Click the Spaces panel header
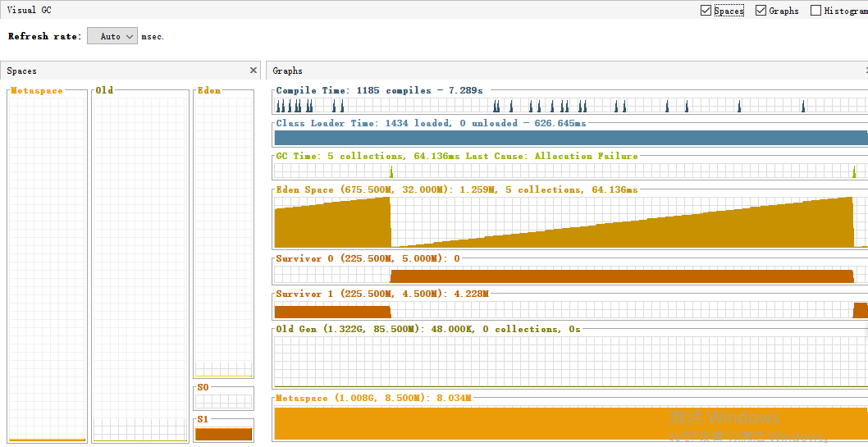 click(130, 71)
